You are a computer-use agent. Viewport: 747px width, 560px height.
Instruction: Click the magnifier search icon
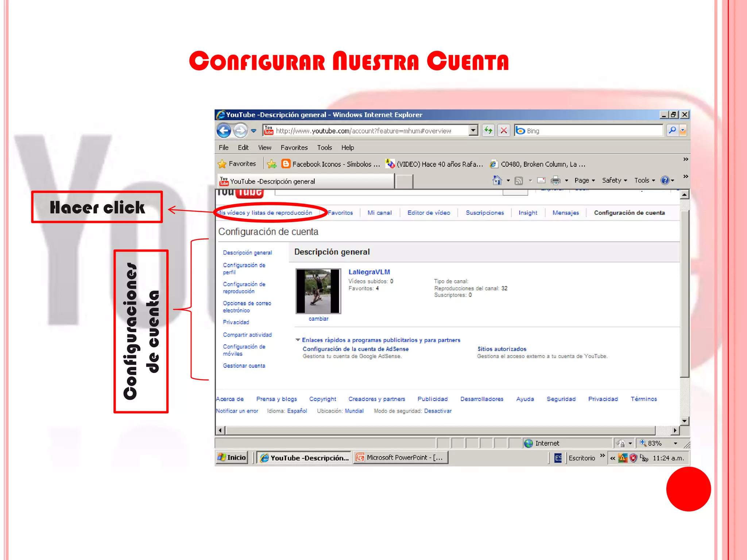pos(672,130)
